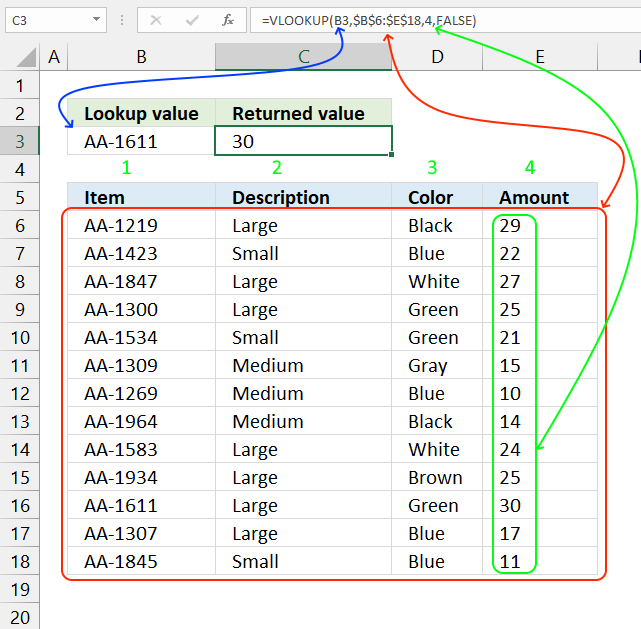
Task: Select the Amount header cell
Action: tap(540, 197)
